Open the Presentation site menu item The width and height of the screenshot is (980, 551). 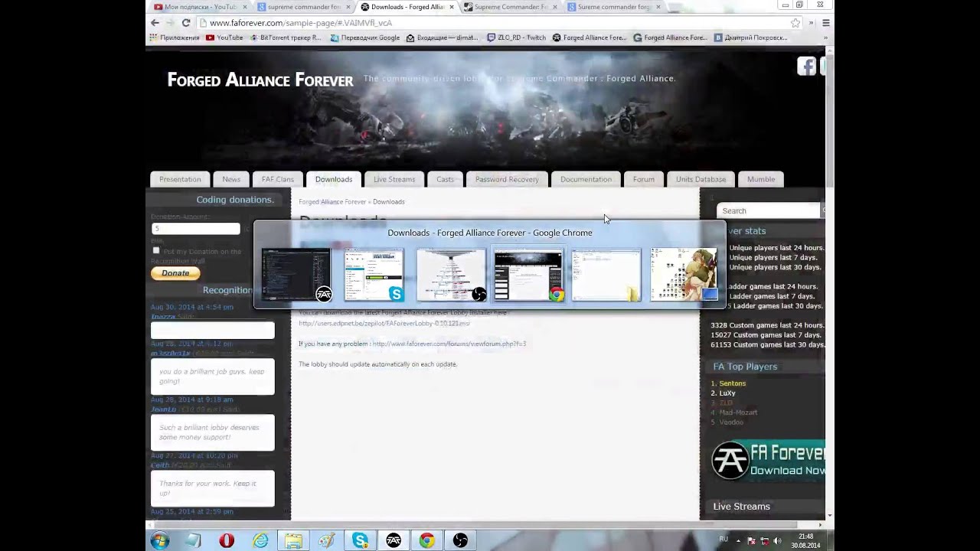pyautogui.click(x=180, y=179)
